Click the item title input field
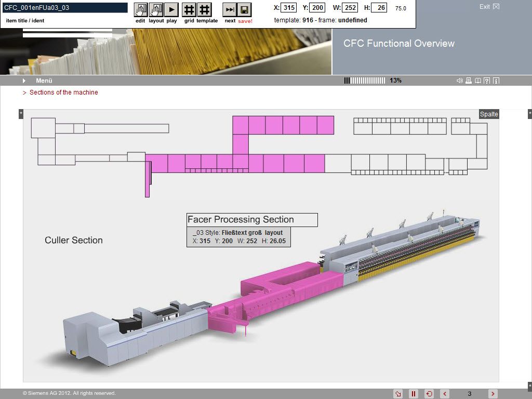This screenshot has width=532, height=399. (65, 8)
